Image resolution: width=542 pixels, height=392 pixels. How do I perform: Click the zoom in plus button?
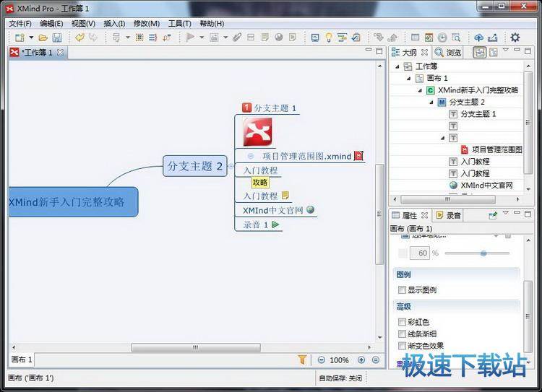coord(361,360)
